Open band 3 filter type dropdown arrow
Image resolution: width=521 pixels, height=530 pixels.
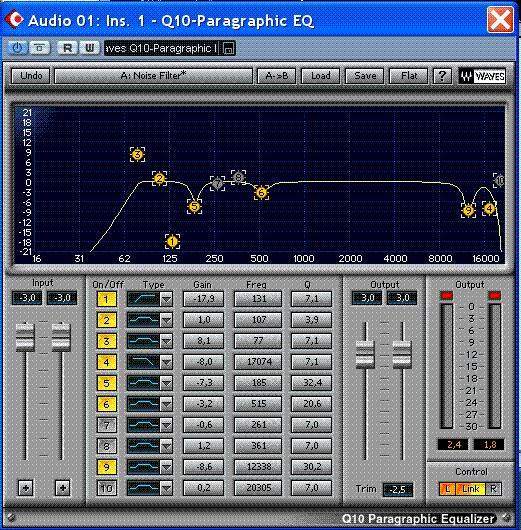click(166, 341)
